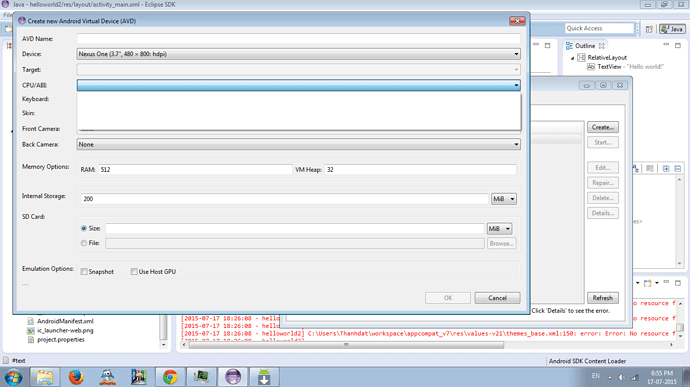Open the Device dropdown list

(x=298, y=54)
